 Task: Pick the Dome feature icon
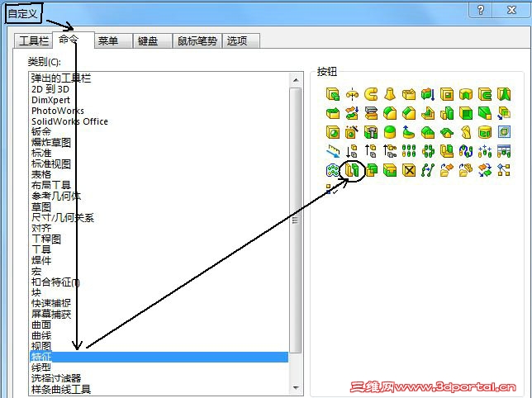pos(390,132)
